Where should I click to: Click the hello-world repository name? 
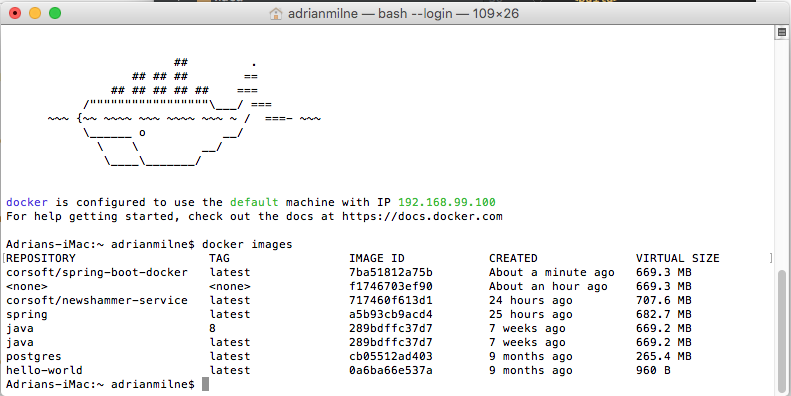coord(44,370)
